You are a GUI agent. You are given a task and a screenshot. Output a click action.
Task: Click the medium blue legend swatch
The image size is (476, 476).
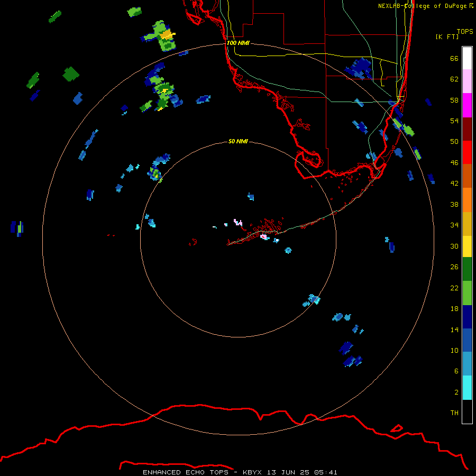point(467,340)
